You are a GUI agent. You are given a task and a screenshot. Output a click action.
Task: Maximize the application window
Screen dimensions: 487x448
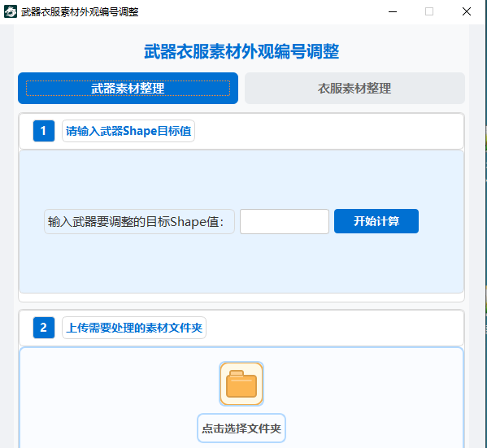click(x=429, y=12)
